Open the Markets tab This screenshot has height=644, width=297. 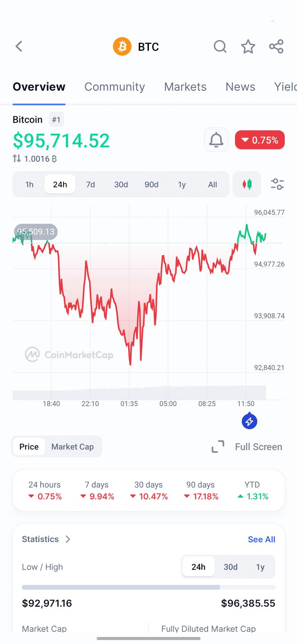pyautogui.click(x=185, y=87)
